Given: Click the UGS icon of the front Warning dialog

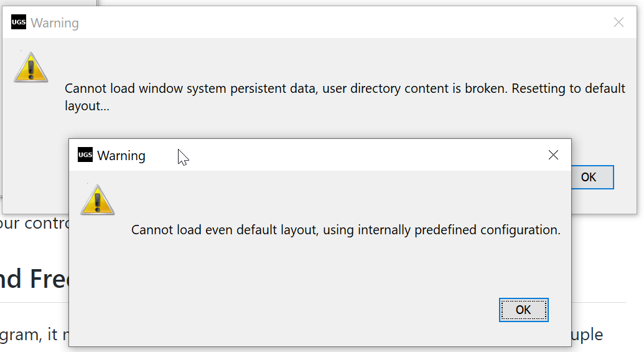Looking at the screenshot, I should 85,155.
